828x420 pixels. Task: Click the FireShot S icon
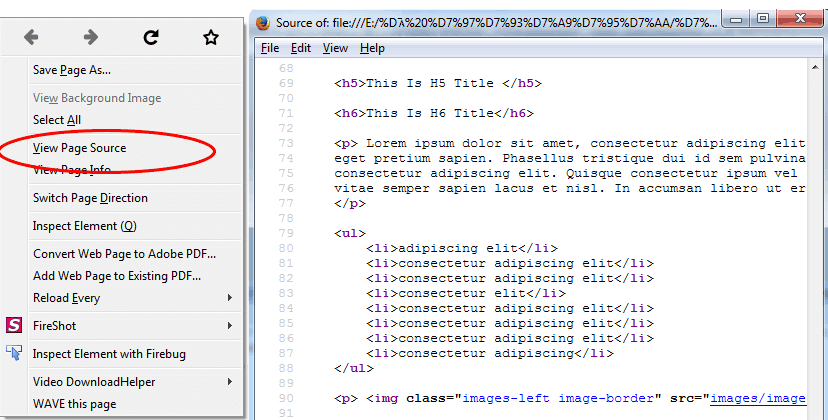[14, 326]
